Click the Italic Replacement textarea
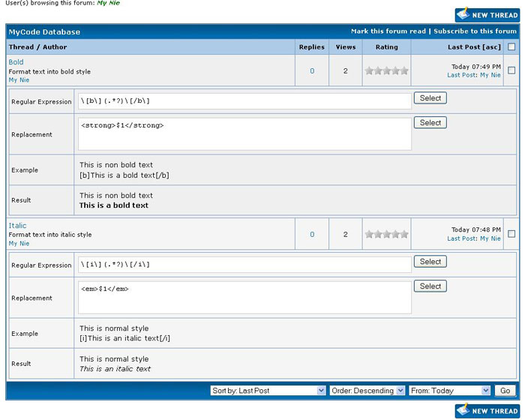This screenshot has width=525, height=420. coord(244,298)
